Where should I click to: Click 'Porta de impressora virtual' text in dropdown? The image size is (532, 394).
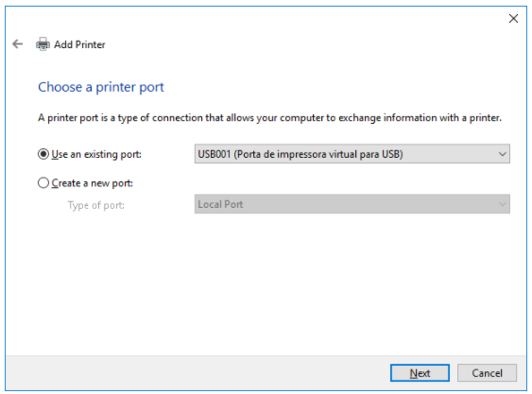pos(295,154)
